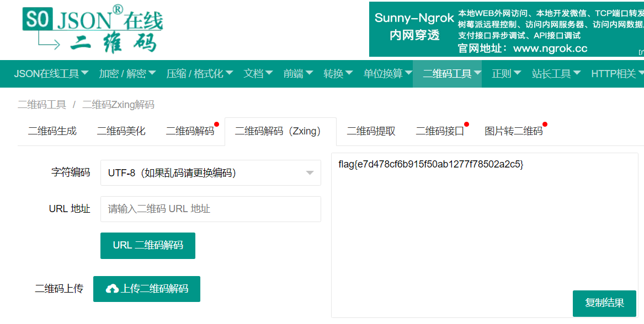Expand the 二维码工具 menu
This screenshot has width=644, height=324.
[x=447, y=74]
